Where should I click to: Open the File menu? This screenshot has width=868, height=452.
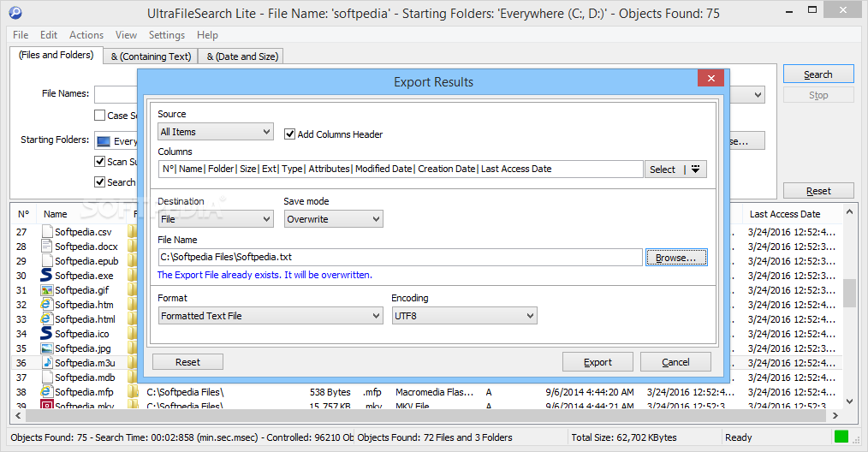21,35
